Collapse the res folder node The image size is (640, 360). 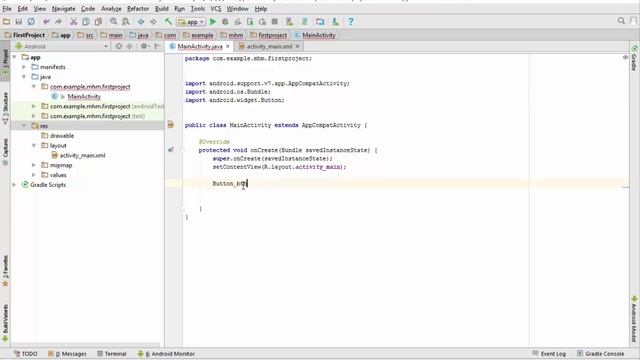[x=24, y=126]
